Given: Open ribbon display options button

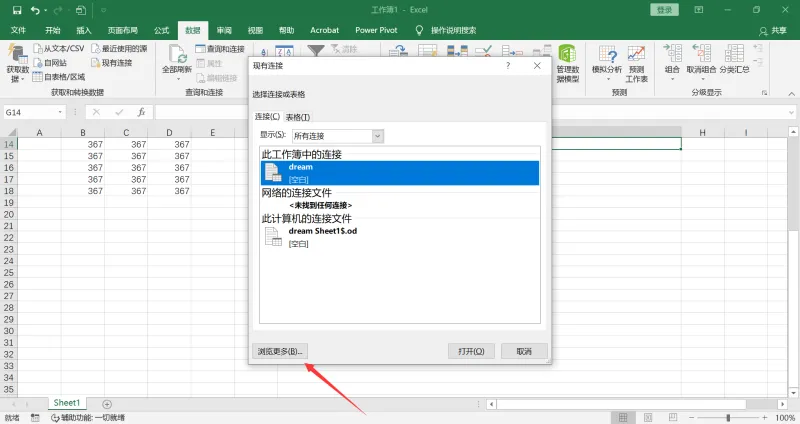Looking at the screenshot, I should click(x=698, y=10).
